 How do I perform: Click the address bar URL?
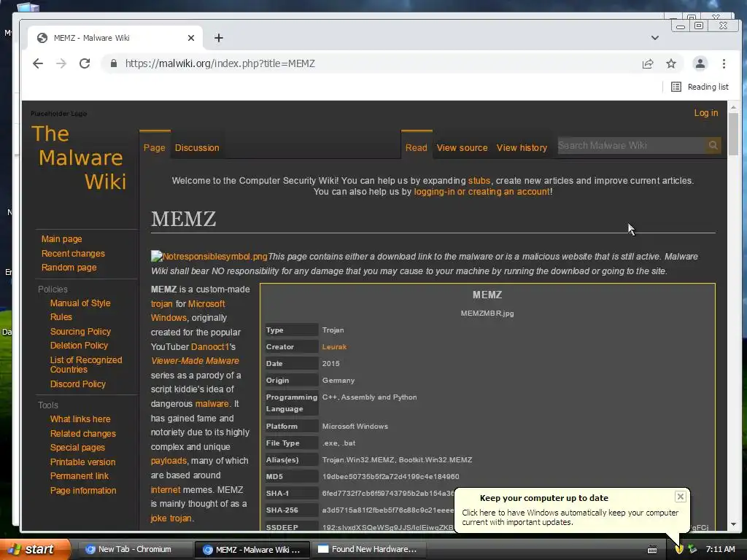(x=220, y=63)
